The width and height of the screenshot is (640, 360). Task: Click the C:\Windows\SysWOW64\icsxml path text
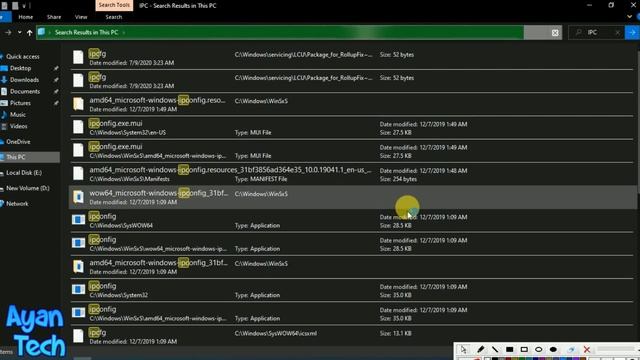[x=276, y=333]
